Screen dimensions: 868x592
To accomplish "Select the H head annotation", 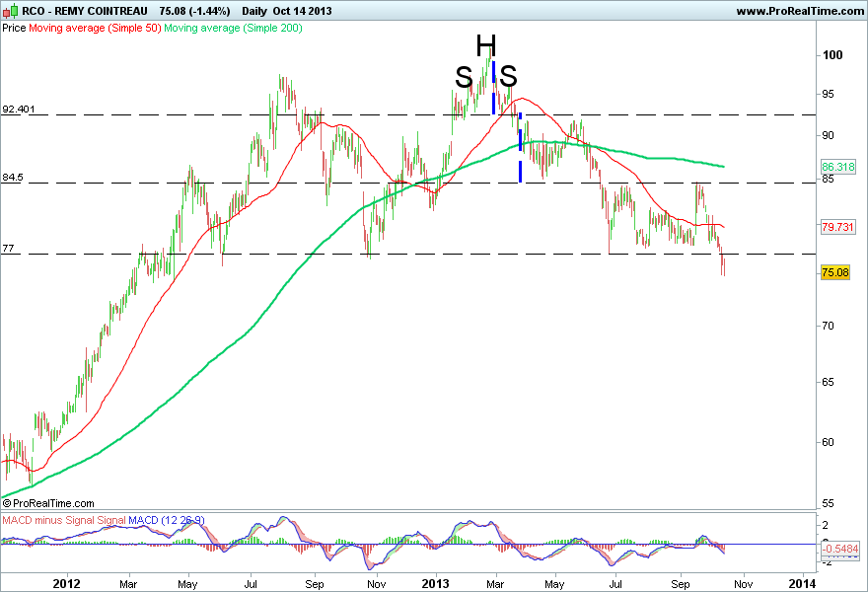I will click(486, 46).
